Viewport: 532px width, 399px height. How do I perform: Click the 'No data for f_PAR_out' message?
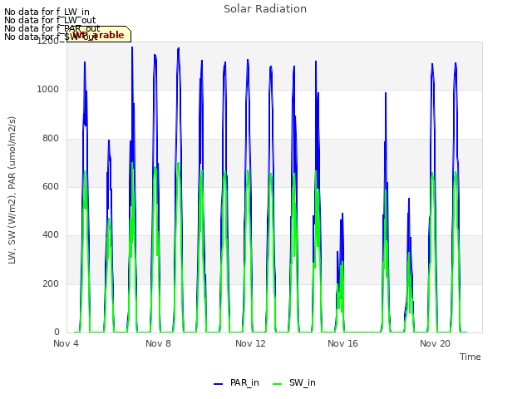52,28
